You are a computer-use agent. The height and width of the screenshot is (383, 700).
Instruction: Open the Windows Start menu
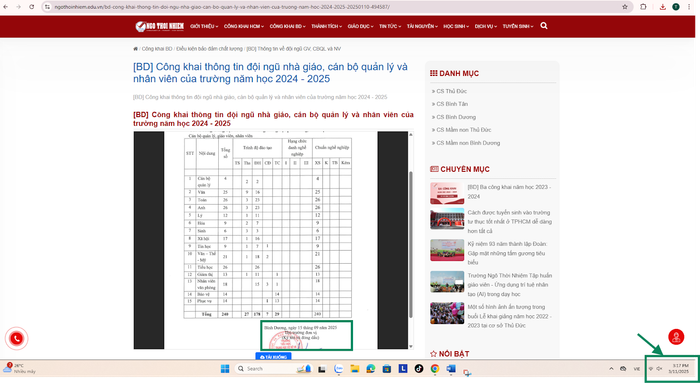tap(225, 369)
